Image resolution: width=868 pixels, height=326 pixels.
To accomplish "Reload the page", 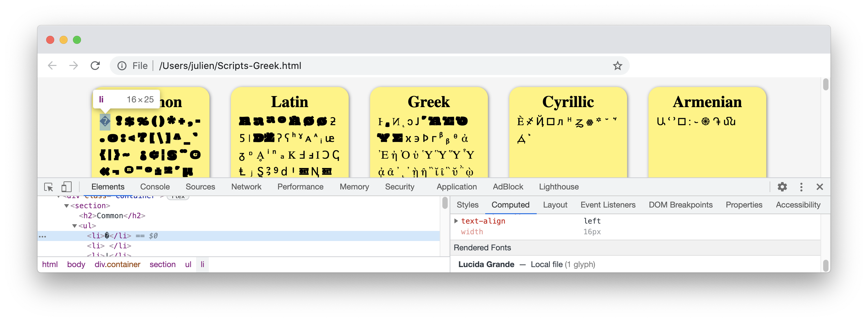I will point(95,66).
